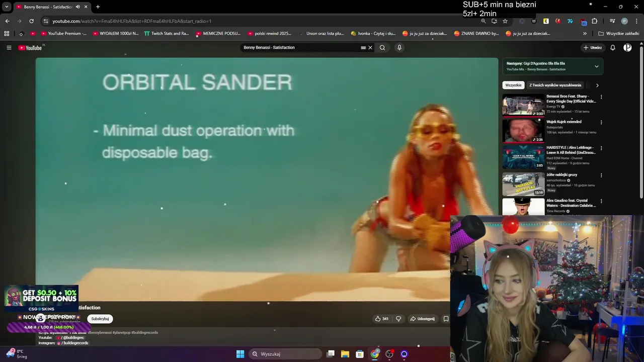This screenshot has height=362, width=644.
Task: Open the WYDAŁEM 1000zł bookmark
Action: pos(115,34)
